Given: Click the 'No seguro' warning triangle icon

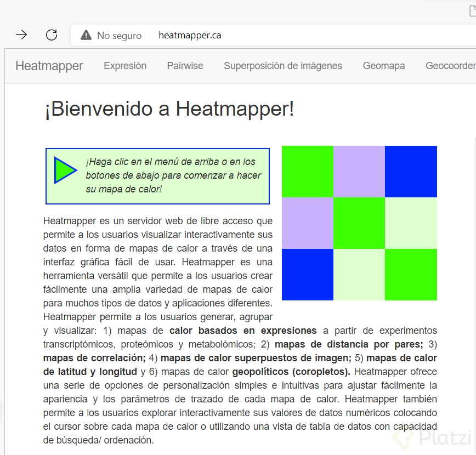Looking at the screenshot, I should 86,35.
